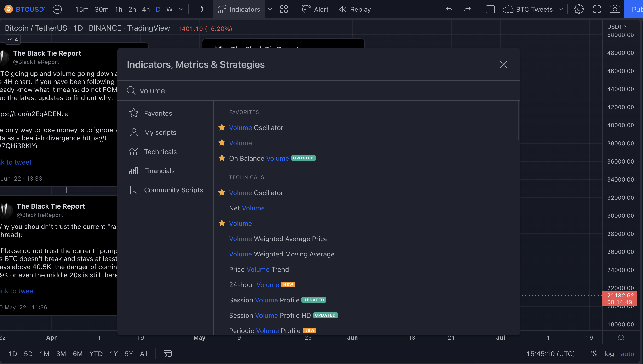
Task: Take a chart snapshot with camera icon
Action: [615, 9]
